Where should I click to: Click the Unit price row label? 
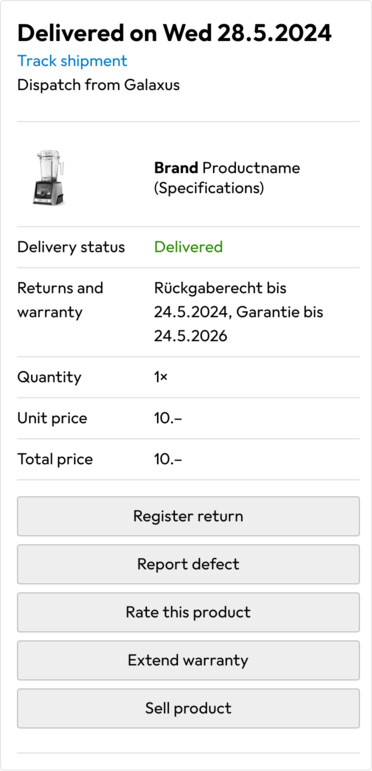(x=52, y=418)
